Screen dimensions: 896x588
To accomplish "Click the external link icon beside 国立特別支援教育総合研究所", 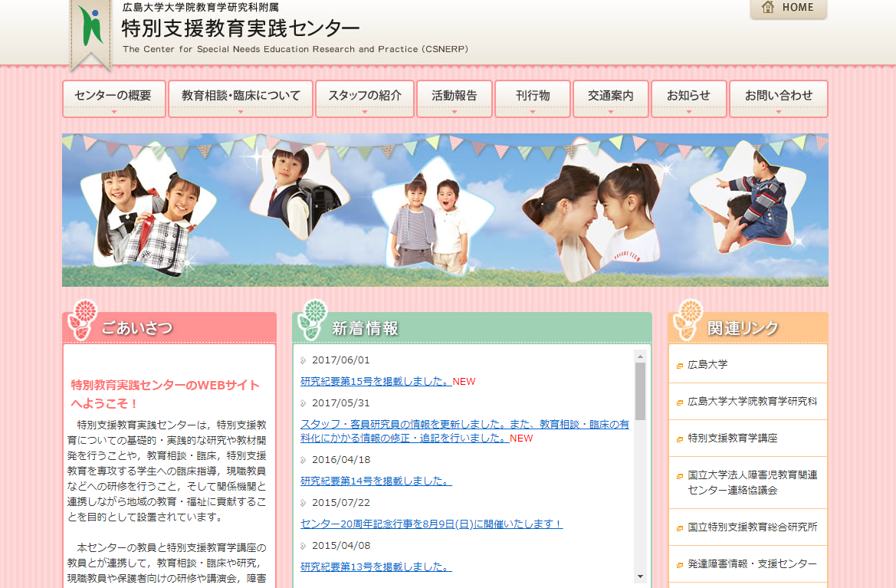I will point(679,528).
